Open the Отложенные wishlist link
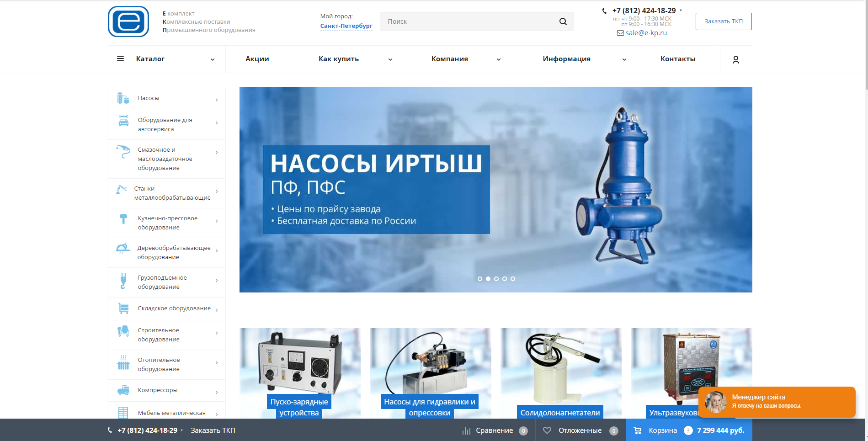 coord(580,430)
